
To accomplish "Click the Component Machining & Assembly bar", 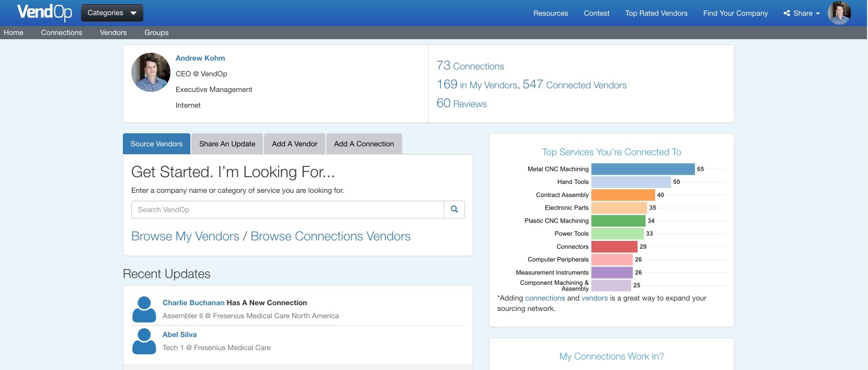I will coord(611,285).
